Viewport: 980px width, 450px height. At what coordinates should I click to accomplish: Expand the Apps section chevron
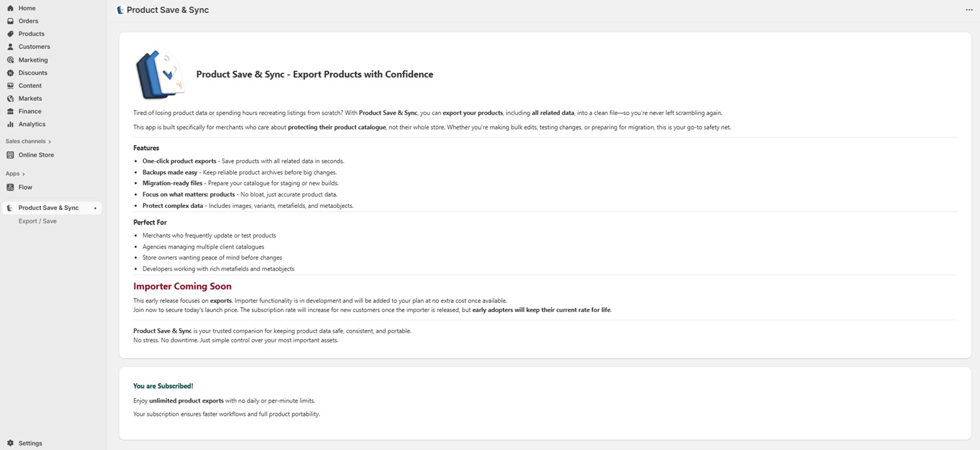tap(24, 174)
